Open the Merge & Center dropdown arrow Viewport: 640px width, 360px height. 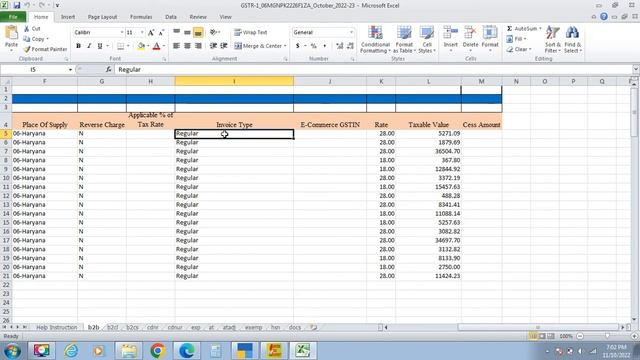(x=285, y=46)
